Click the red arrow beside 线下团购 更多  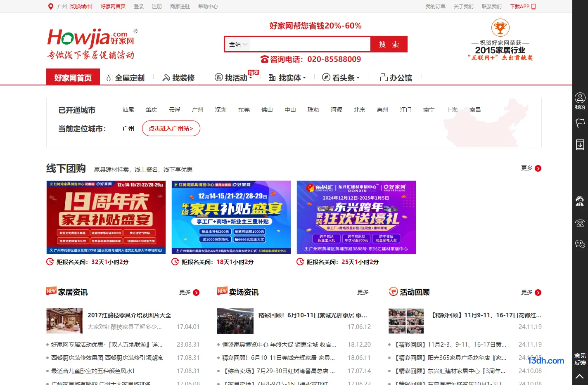[538, 168]
